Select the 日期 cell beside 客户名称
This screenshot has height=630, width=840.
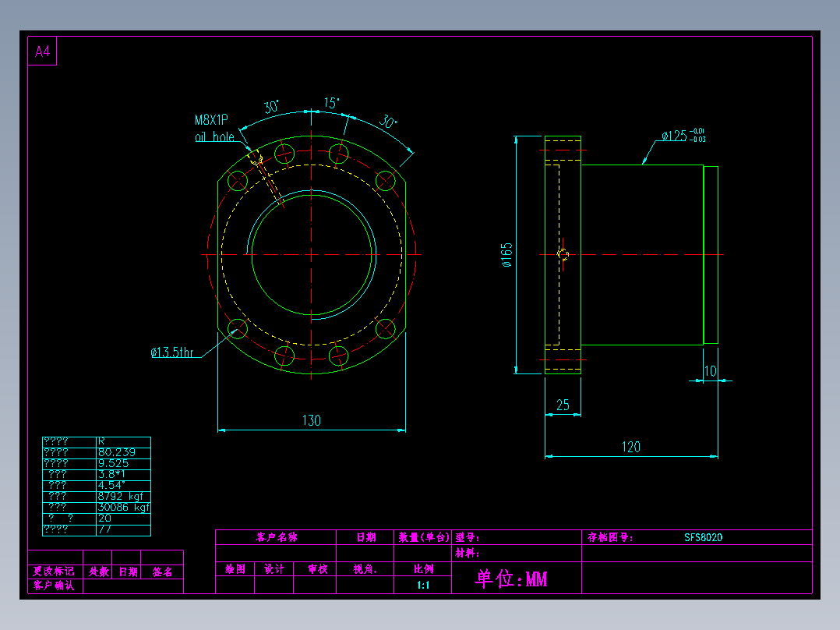coord(366,537)
